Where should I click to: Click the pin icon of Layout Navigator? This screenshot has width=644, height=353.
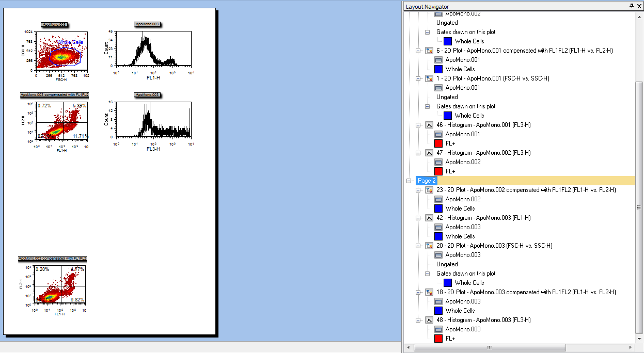[631, 6]
